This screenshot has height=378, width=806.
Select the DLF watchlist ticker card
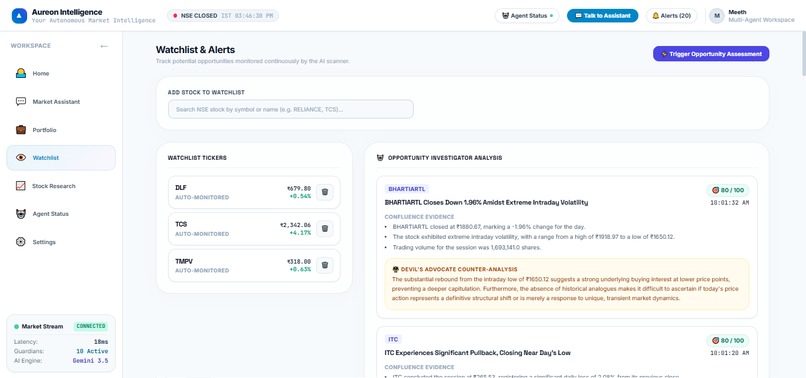point(254,192)
